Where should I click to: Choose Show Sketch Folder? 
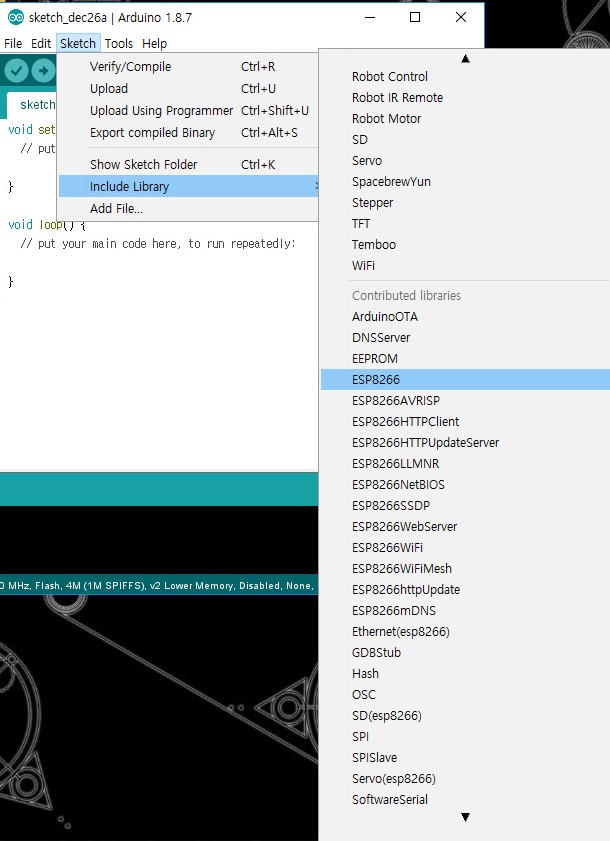coord(143,164)
